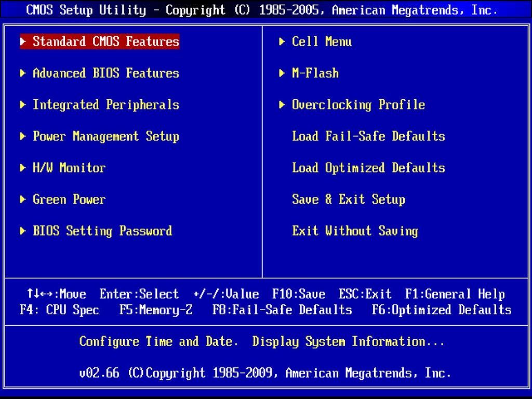The image size is (532, 399).
Task: Open Power Management Setup
Action: pos(105,136)
